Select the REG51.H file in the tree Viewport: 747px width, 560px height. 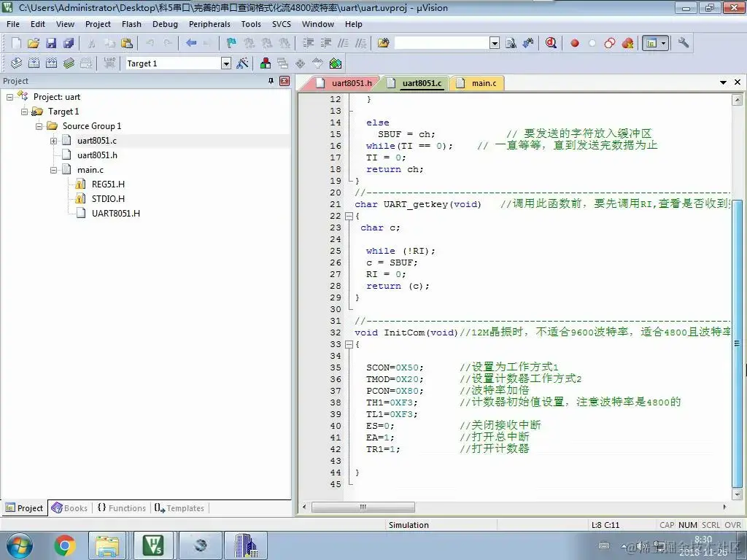point(108,184)
